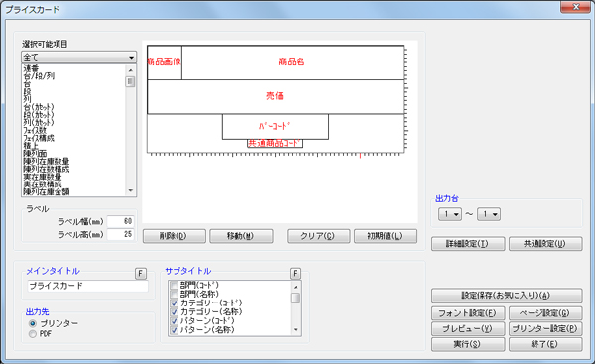Uncheck the カテゴリー(名称) checkbox
Screen dimensions: 595x364
pyautogui.click(x=175, y=312)
